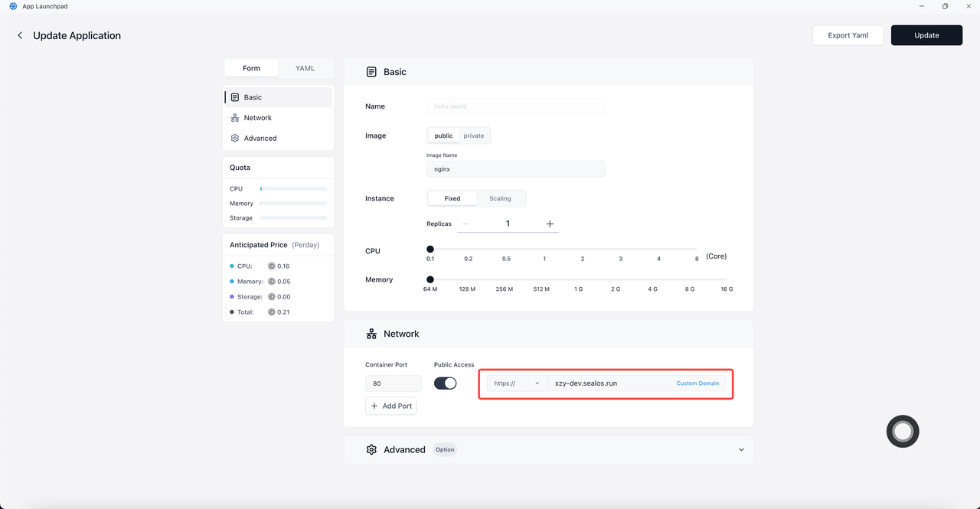
Task: Click the Image Name input field
Action: pos(515,169)
